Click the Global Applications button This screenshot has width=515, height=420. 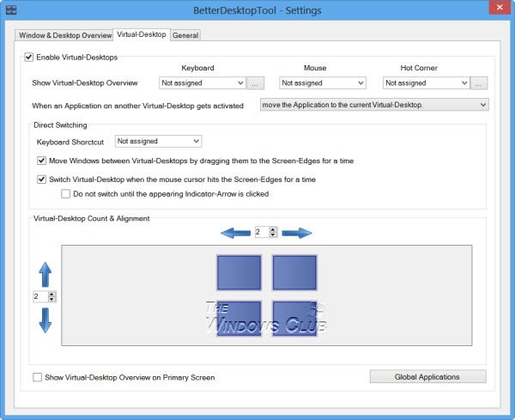pyautogui.click(x=427, y=376)
